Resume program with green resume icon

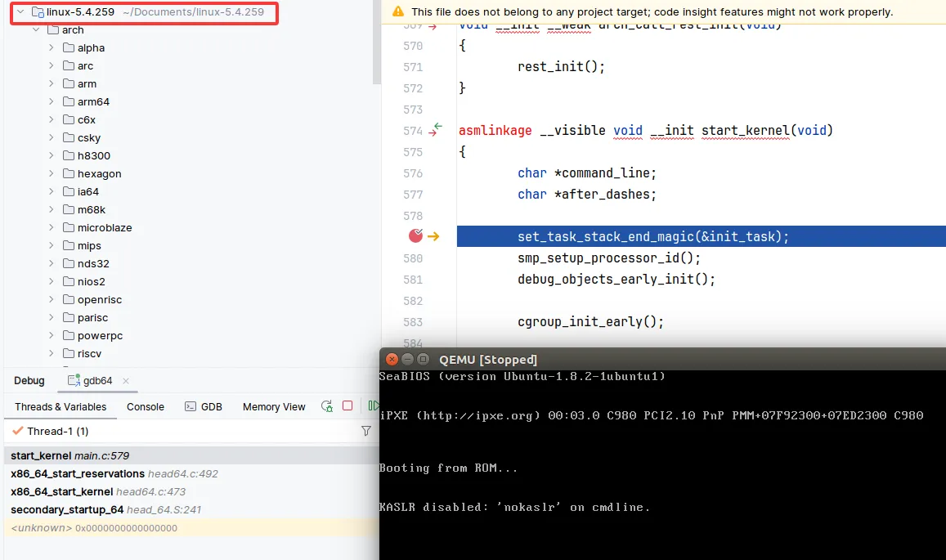[374, 405]
